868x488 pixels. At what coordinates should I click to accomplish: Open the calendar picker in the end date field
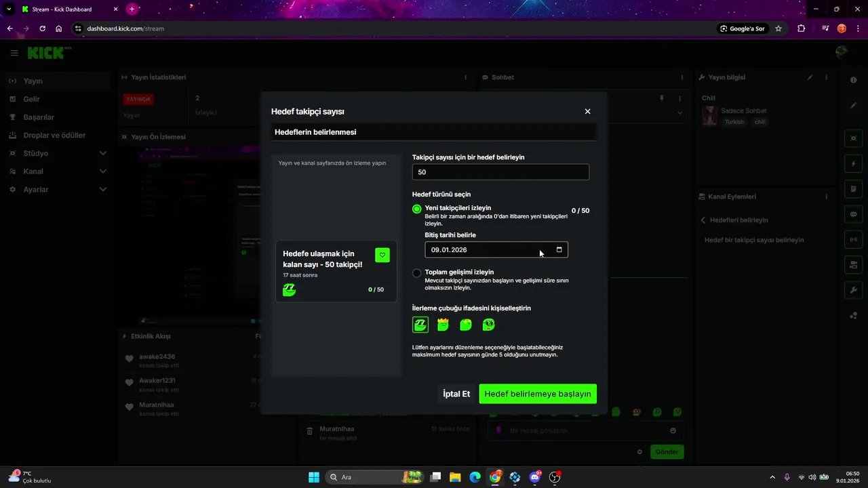(x=559, y=249)
